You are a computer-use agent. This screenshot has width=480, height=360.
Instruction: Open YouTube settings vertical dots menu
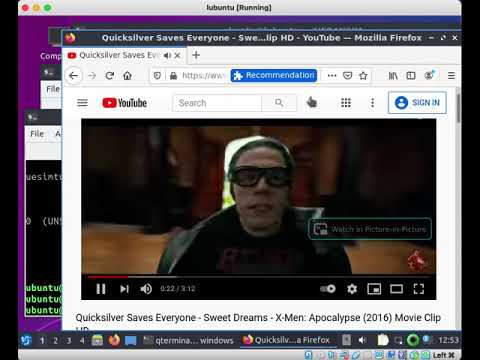tap(372, 103)
